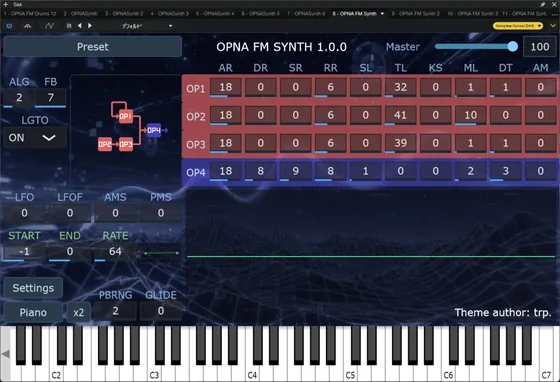560x382 pixels.
Task: Click the Preset button
Action: (93, 47)
